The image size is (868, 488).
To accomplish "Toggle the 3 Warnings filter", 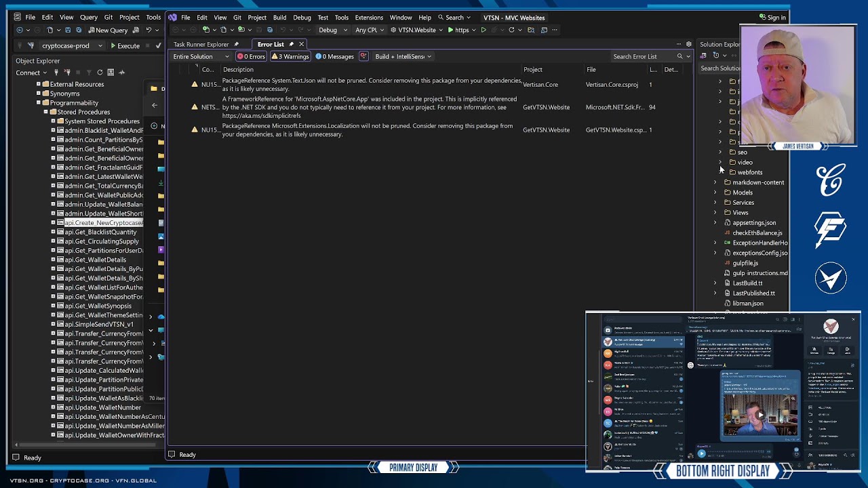I will (x=290, y=56).
